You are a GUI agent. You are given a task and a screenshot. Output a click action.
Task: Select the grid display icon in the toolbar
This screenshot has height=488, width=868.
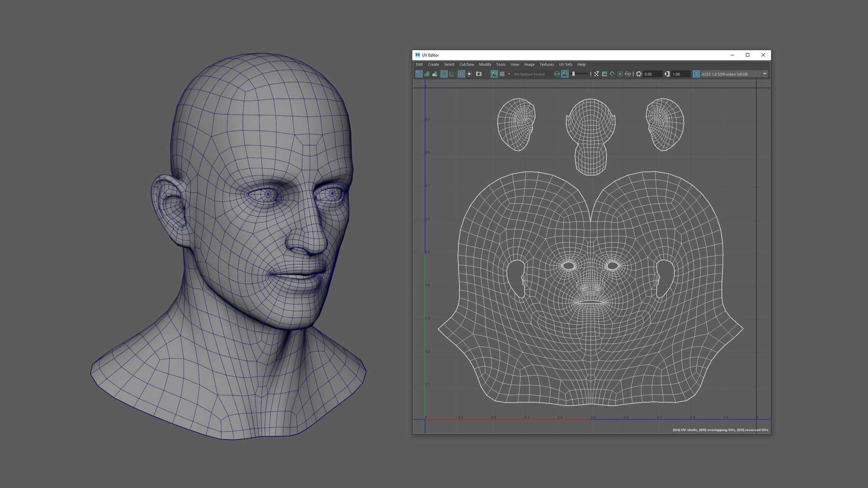[x=460, y=74]
